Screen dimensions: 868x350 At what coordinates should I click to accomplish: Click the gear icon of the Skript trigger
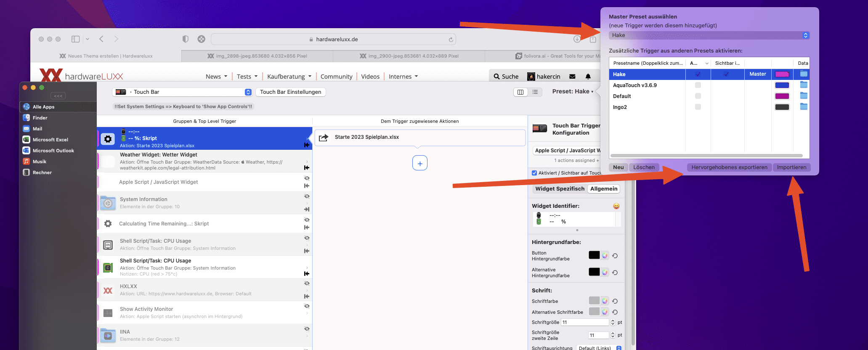pyautogui.click(x=108, y=139)
